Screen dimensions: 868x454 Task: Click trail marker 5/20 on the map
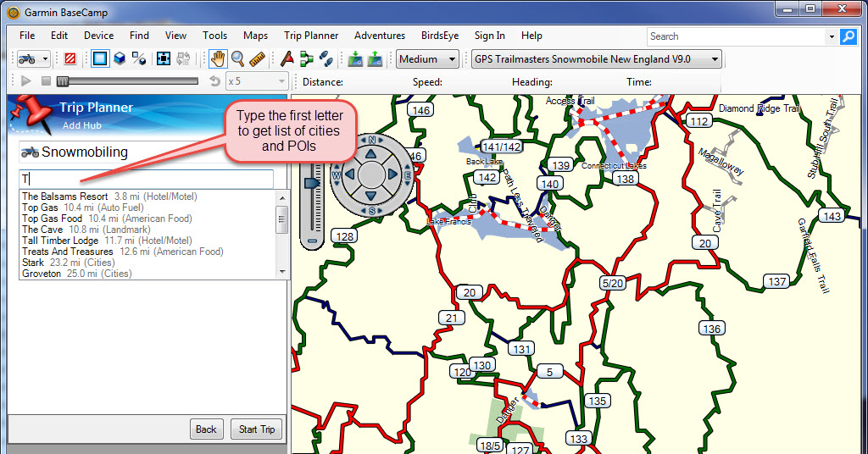(612, 283)
